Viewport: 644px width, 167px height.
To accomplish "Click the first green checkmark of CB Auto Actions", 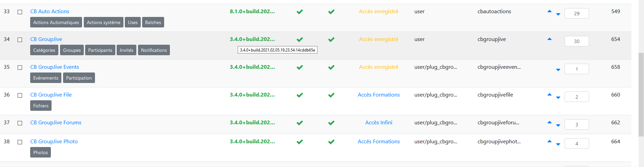I will (300, 12).
